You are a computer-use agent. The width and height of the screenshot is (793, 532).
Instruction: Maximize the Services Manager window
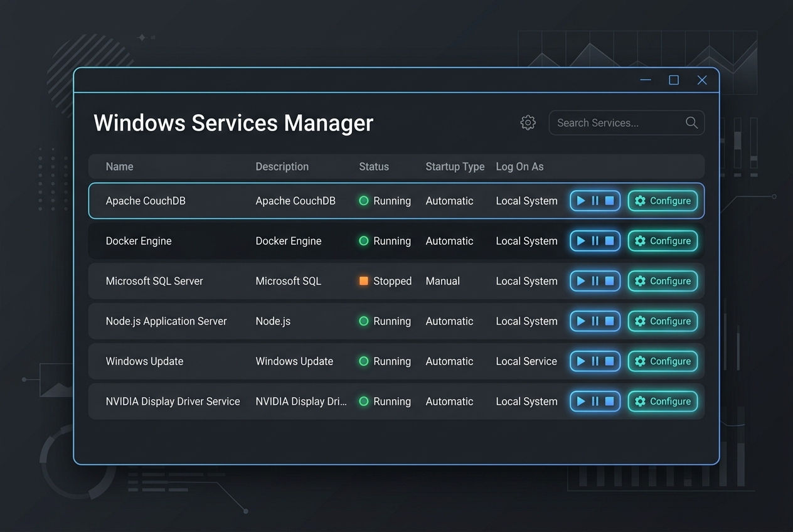(x=674, y=80)
